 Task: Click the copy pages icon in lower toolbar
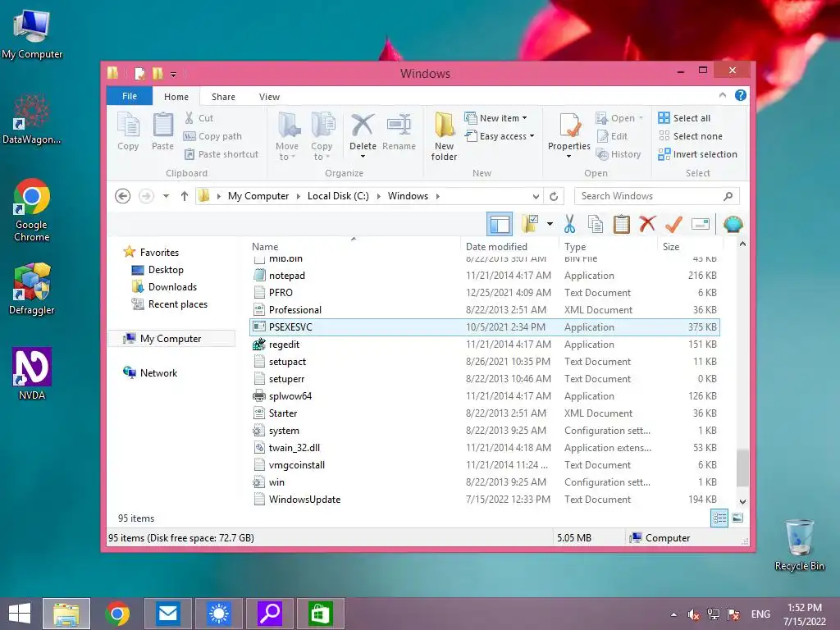pos(596,224)
